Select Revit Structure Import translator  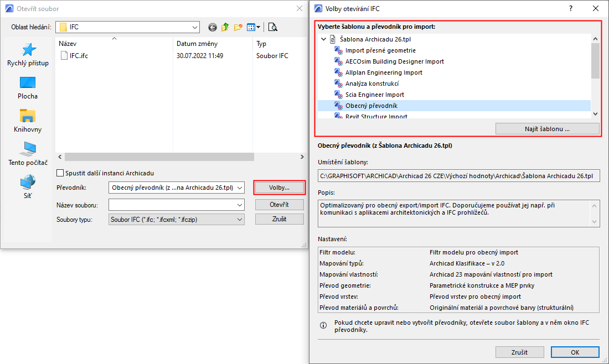376,116
